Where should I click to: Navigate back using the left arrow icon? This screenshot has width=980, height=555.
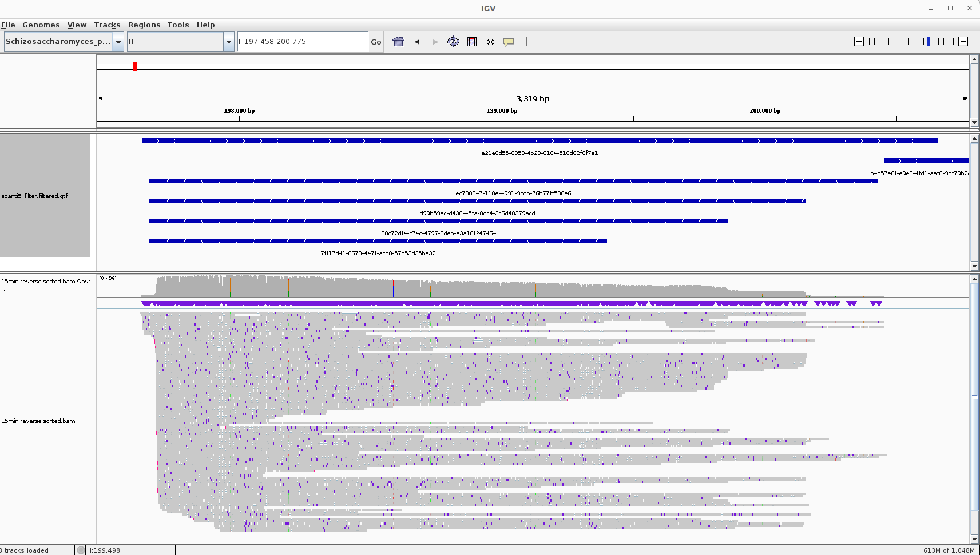coord(416,41)
